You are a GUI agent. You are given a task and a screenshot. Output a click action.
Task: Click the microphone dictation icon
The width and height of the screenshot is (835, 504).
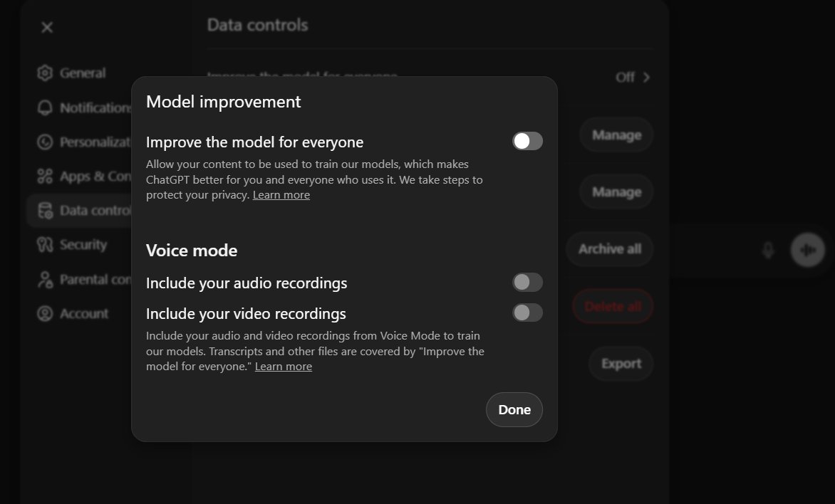[x=768, y=250]
